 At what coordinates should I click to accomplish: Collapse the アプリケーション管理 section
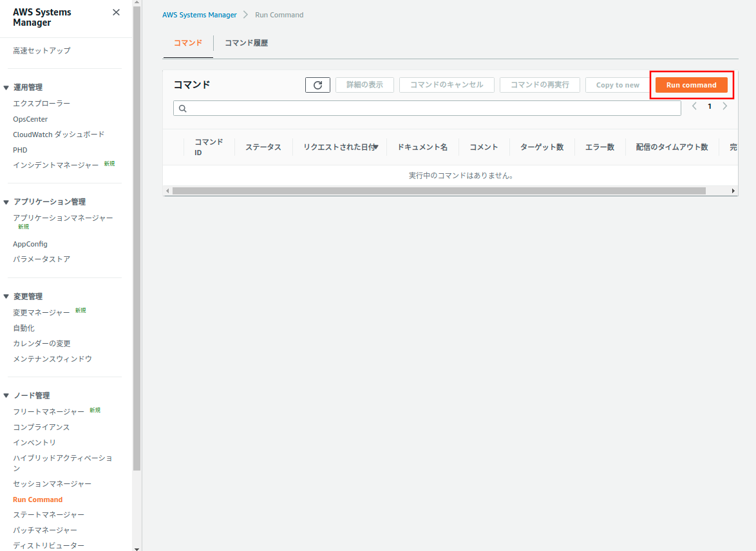coord(6,202)
